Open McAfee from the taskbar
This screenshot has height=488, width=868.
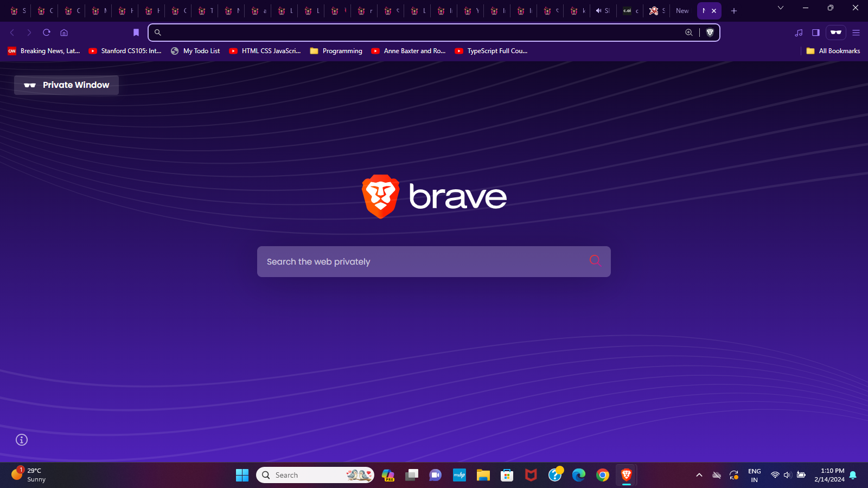531,475
